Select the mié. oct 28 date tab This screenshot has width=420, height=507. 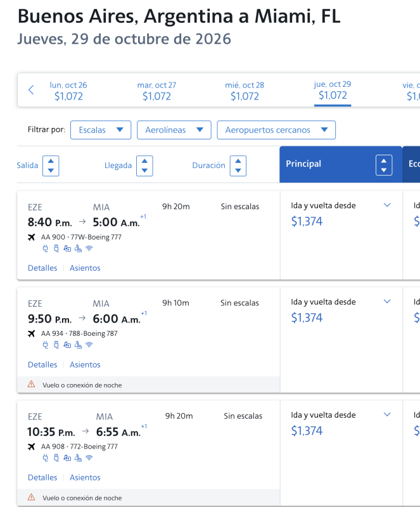click(x=245, y=91)
